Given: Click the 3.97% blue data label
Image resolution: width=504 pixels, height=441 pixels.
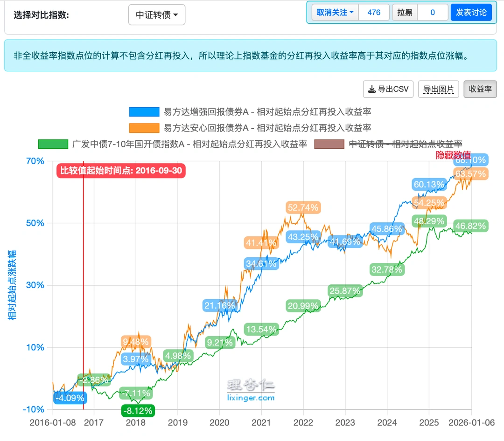Looking at the screenshot, I should pos(136,359).
